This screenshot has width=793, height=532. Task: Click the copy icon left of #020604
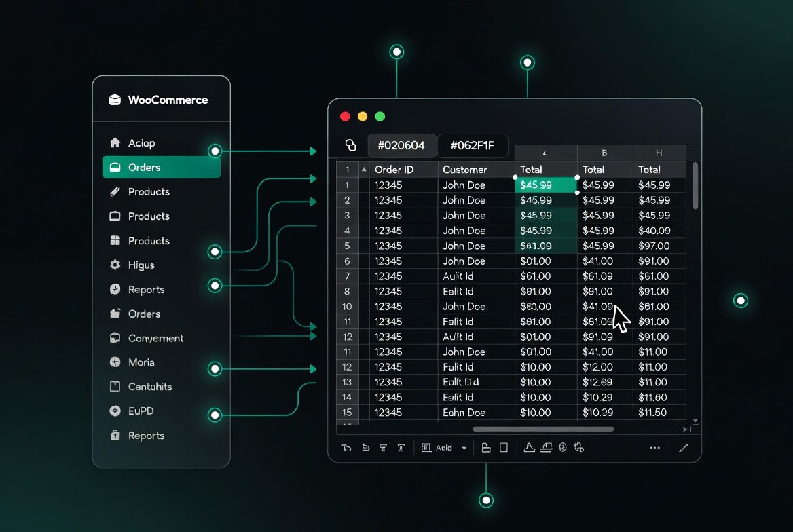(x=350, y=145)
